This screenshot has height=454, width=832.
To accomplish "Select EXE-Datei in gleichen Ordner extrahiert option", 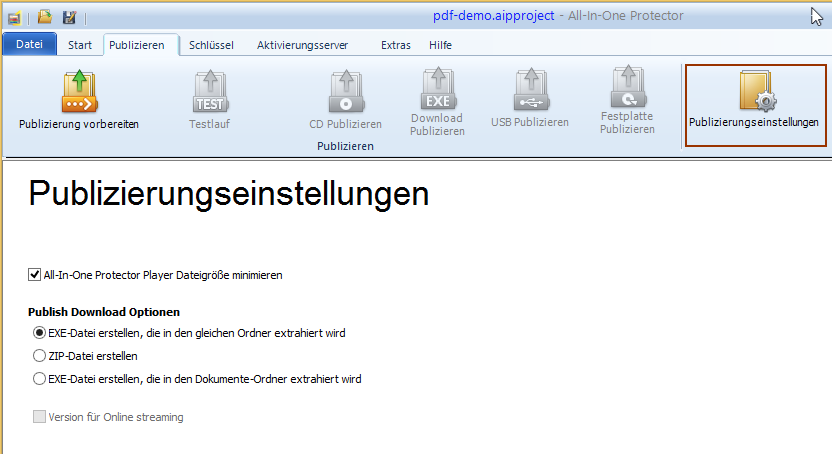I will pos(39,333).
